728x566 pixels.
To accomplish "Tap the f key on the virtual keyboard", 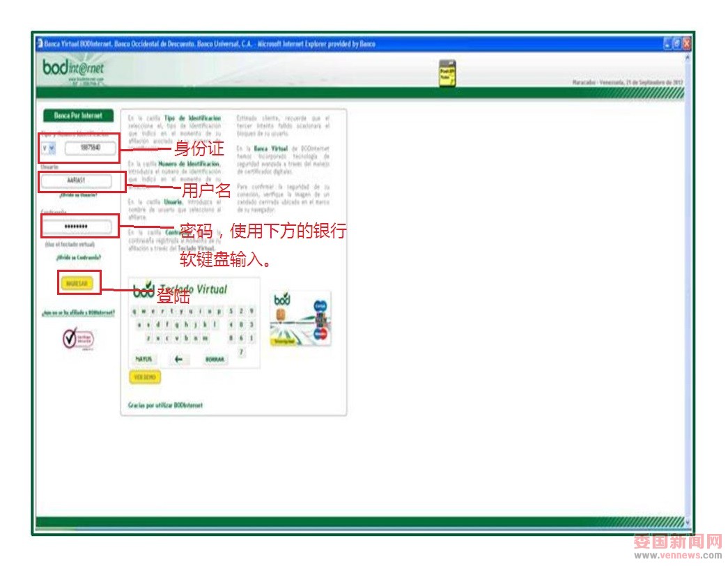I will 167,325.
